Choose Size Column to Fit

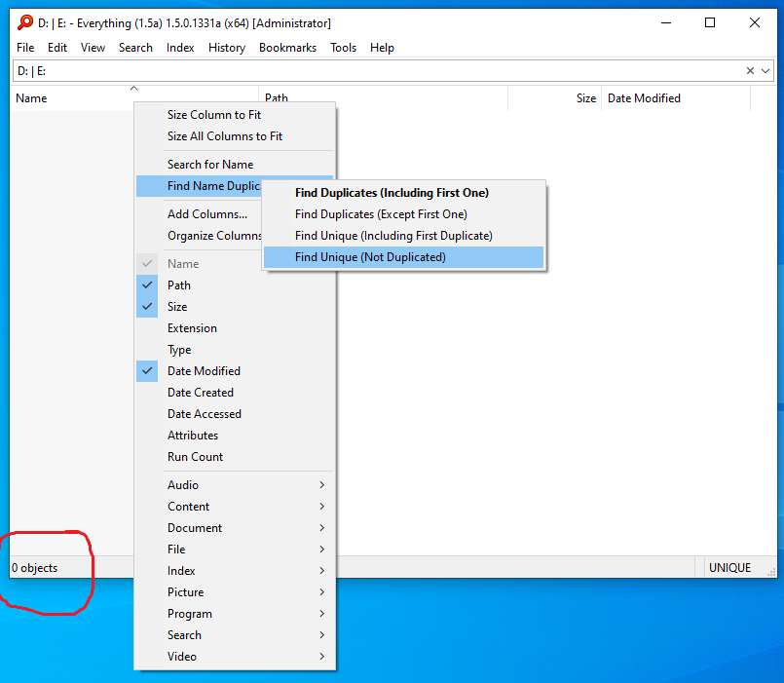pos(235,115)
